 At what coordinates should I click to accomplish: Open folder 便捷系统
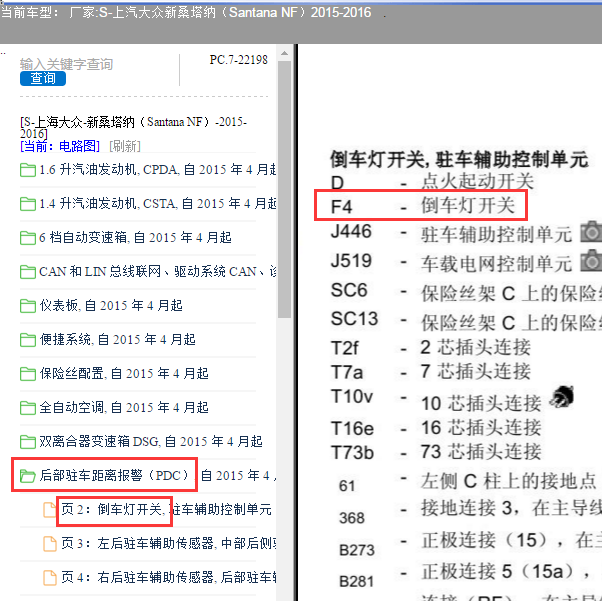[117, 339]
